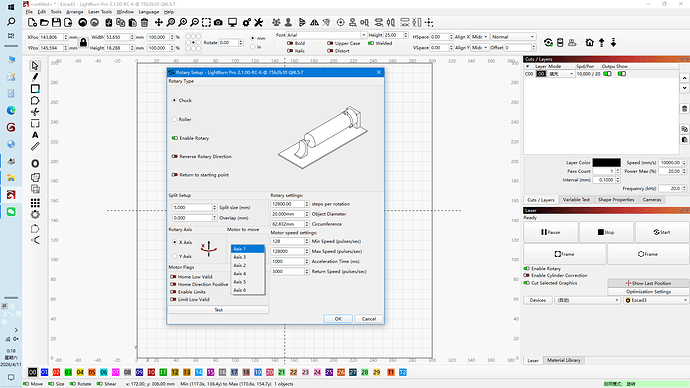The image size is (690, 388).
Task: Switch to the Shape Properties tab
Action: pos(616,200)
